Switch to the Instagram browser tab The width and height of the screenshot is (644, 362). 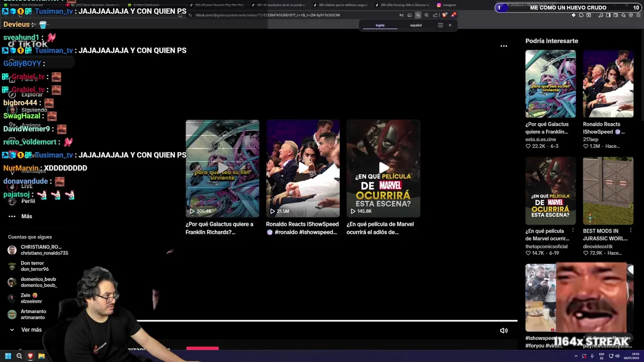446,5
